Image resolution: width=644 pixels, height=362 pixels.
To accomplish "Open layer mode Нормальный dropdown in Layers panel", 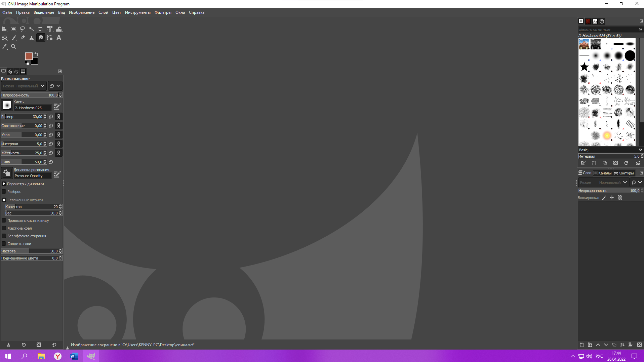I will (604, 183).
